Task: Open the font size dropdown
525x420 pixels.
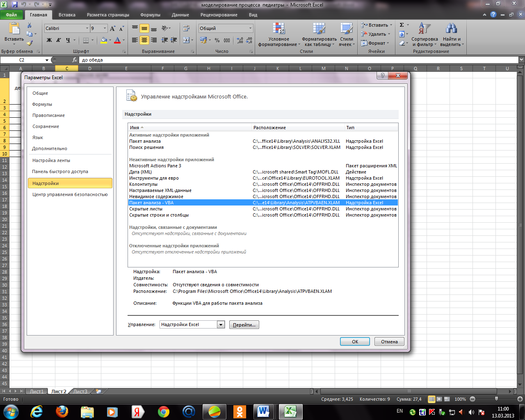Action: click(x=105, y=28)
